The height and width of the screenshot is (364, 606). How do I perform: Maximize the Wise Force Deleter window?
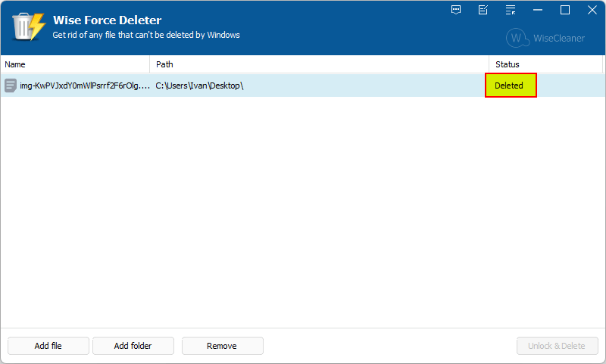[x=565, y=10]
